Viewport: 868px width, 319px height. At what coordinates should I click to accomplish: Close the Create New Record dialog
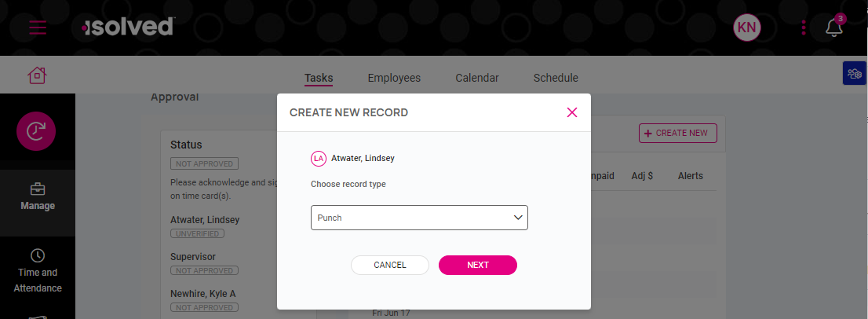point(572,112)
